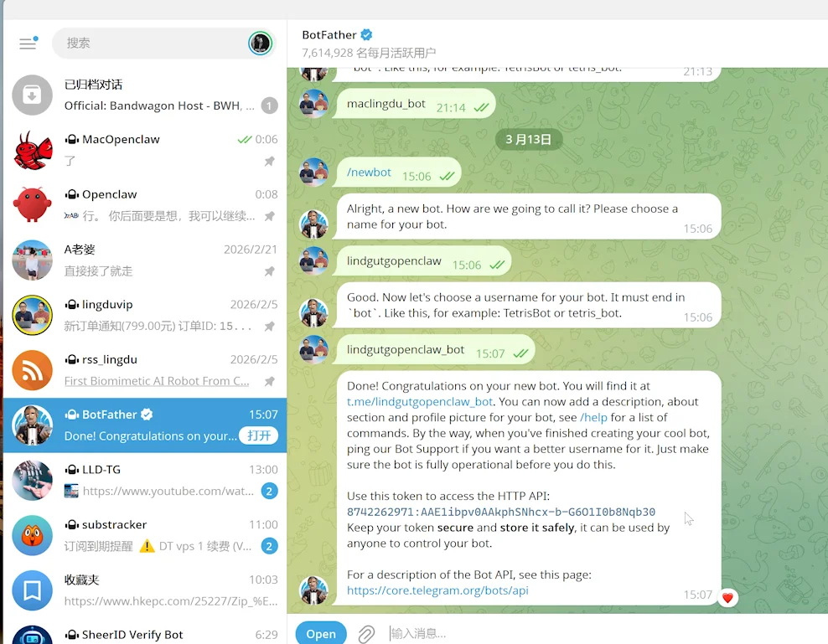Image resolution: width=828 pixels, height=644 pixels.
Task: Click the lindgutgopenclaw 15:06 message
Action: [x=422, y=261]
